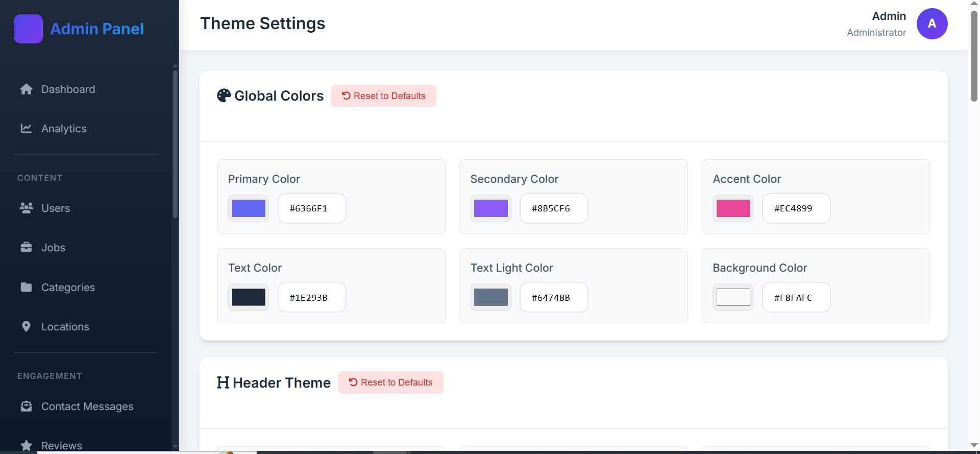
Task: Click the Analytics chart icon
Action: coord(26,129)
